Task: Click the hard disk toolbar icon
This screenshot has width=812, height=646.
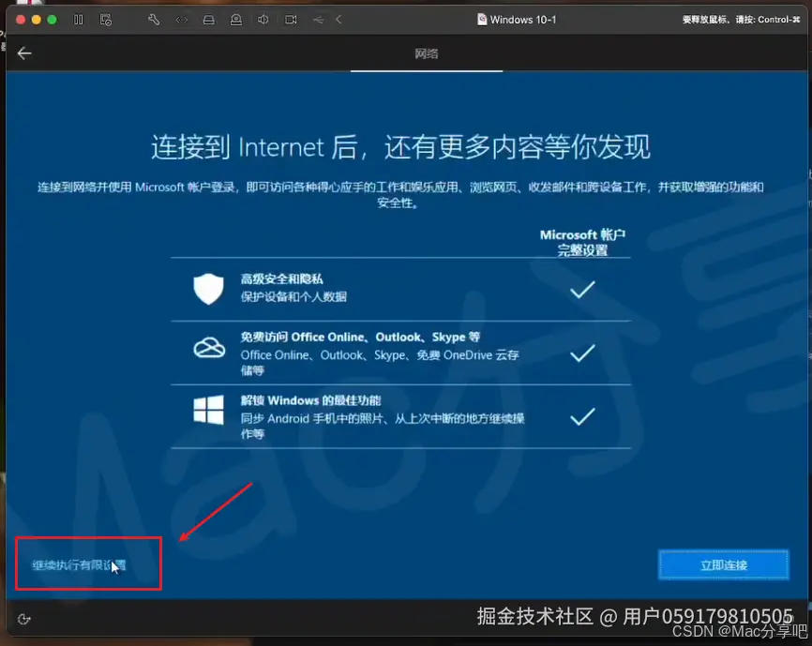Action: [208, 19]
